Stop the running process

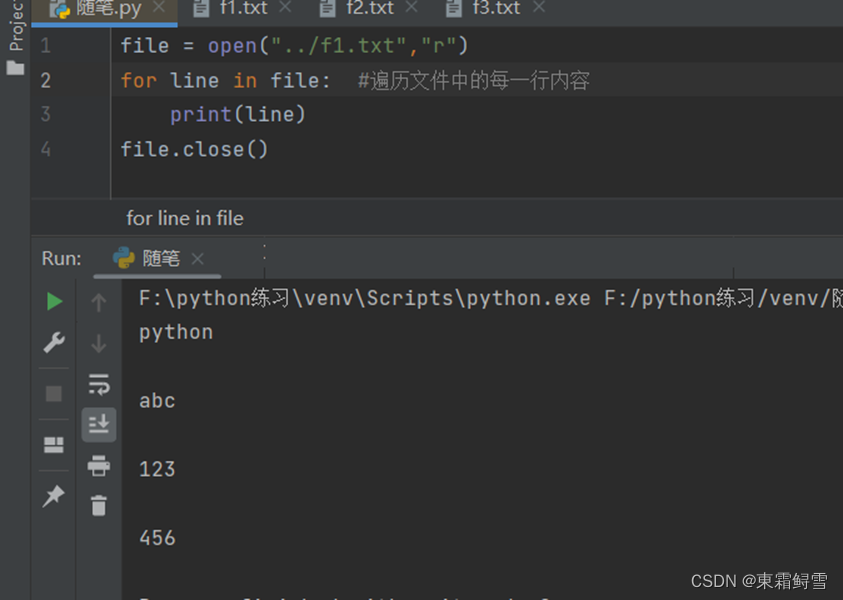point(54,394)
